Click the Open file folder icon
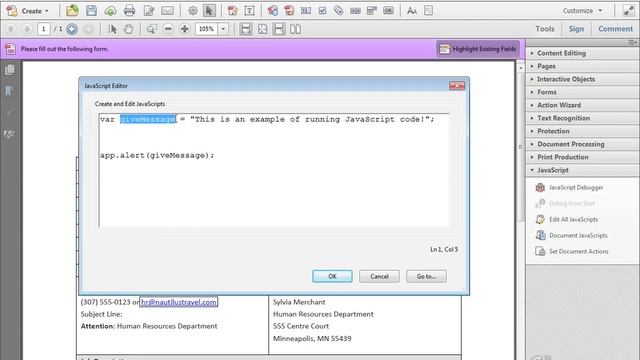Screen dimensions: 640x360 (x=72, y=11)
